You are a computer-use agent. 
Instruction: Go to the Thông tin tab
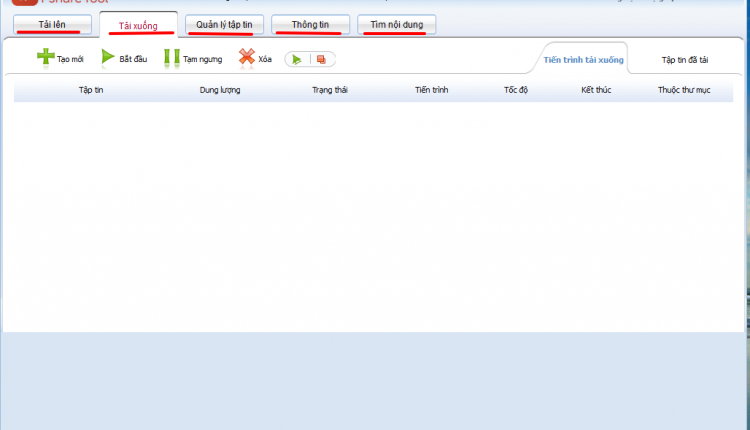310,24
